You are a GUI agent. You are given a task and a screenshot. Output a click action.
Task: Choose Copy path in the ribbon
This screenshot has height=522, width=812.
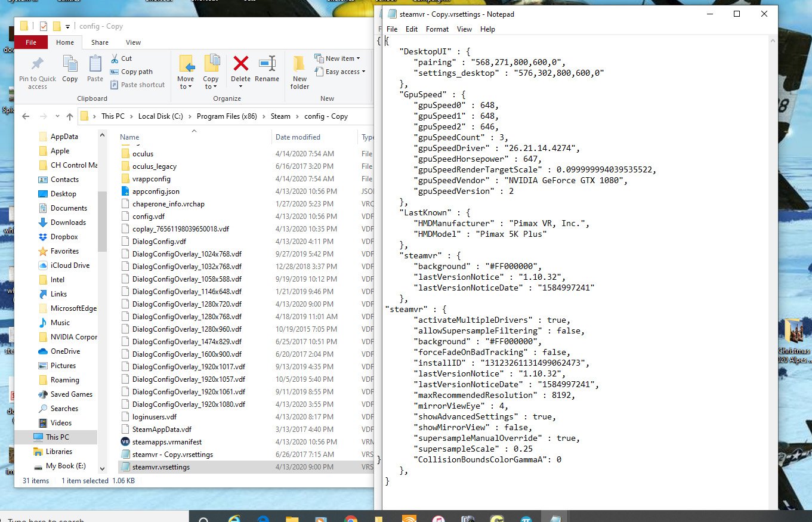pos(131,72)
